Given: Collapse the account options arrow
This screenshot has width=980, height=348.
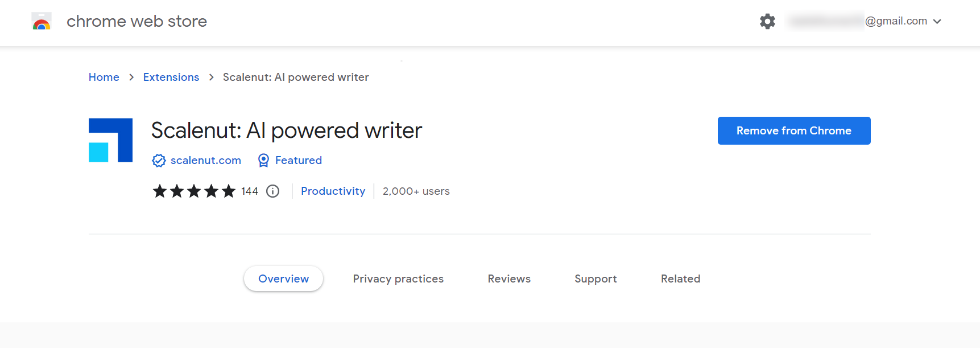Looking at the screenshot, I should click(x=938, y=21).
